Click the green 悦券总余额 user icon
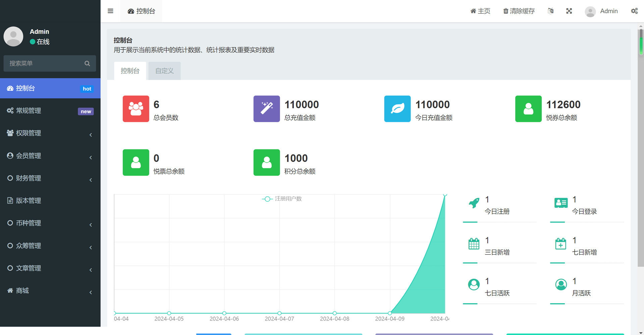 pyautogui.click(x=528, y=109)
